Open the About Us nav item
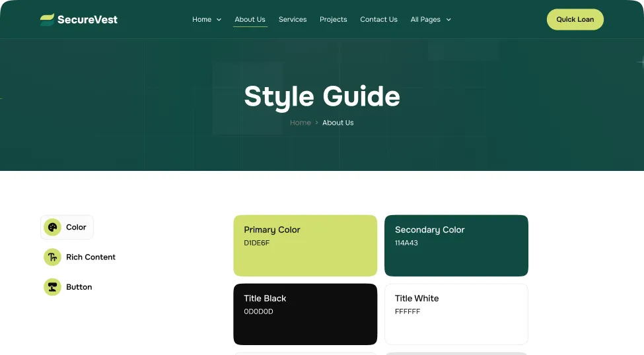Screen dimensions: 644x355 [250, 19]
